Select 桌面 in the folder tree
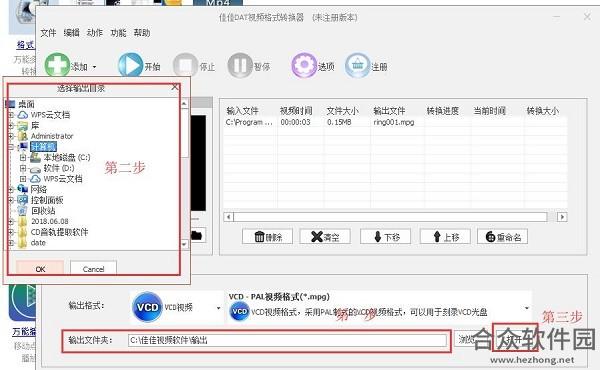The width and height of the screenshot is (600, 370). click(26, 104)
